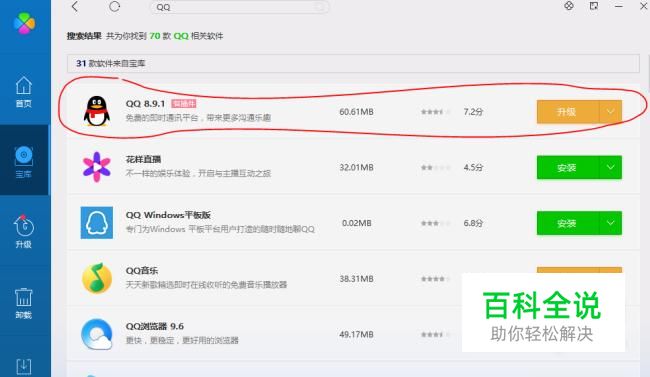Expand the dropdown beside QQ 升级 button
Screen dimensions: 650x377
610,112
